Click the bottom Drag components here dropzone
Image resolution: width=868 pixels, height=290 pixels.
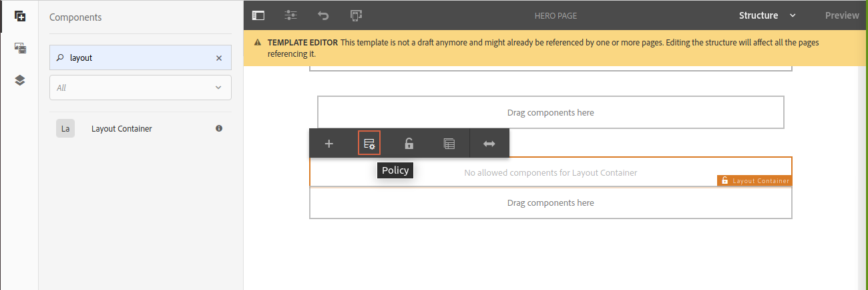coord(550,203)
